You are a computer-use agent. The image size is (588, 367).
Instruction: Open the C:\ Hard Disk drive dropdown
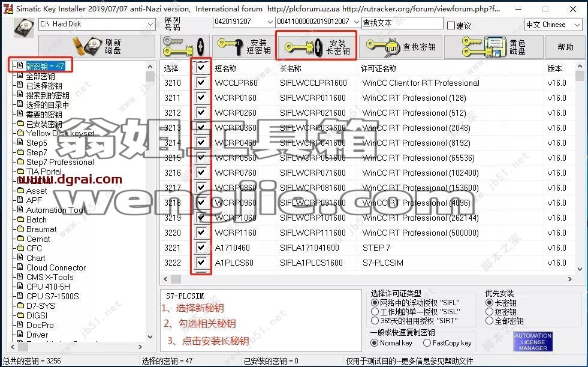point(97,24)
